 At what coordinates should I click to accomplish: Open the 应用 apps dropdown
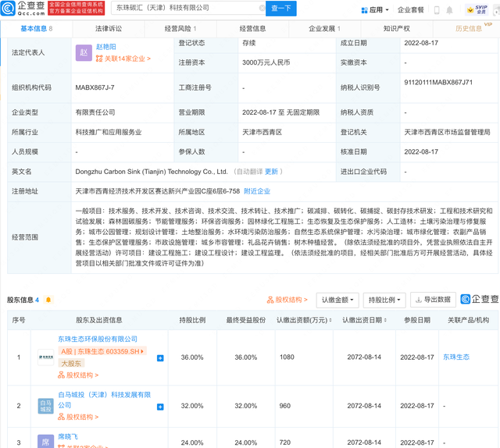[375, 10]
